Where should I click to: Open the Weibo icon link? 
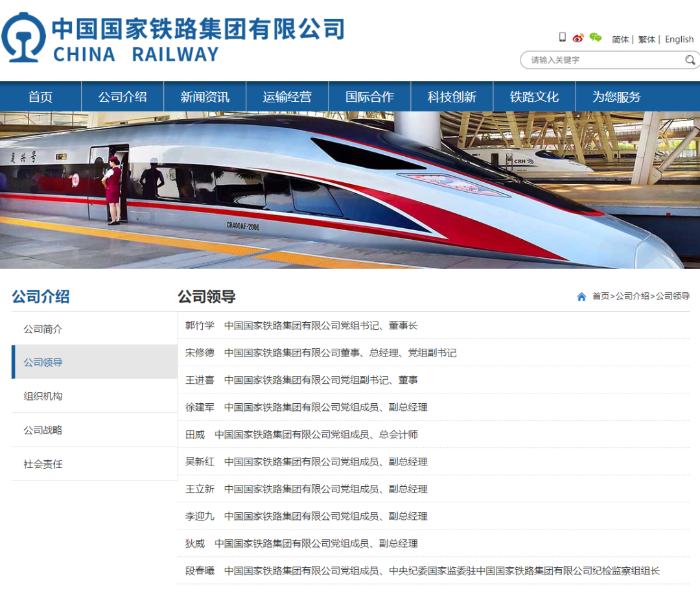[x=578, y=38]
